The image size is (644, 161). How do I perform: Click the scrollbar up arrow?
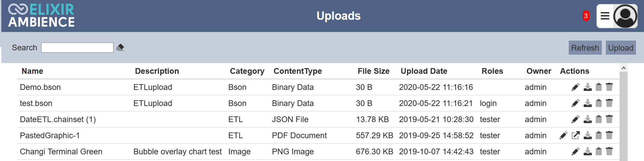click(624, 68)
